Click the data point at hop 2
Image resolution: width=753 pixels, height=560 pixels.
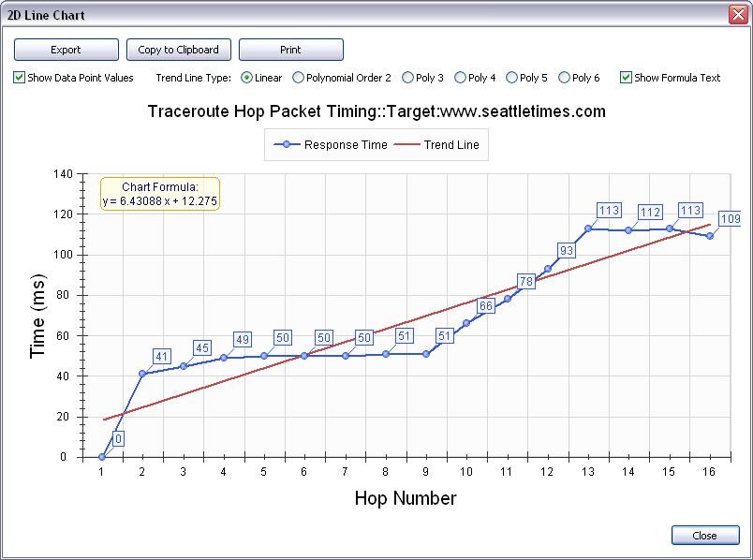142,374
